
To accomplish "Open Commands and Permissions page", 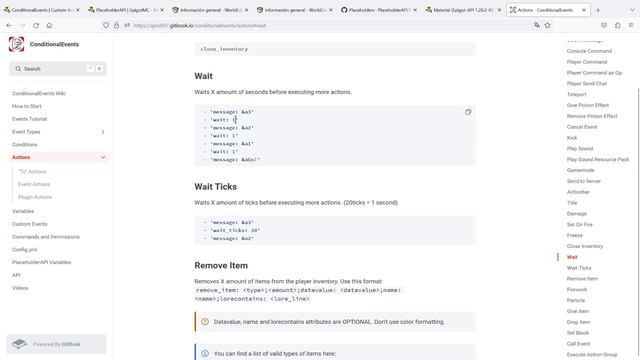I will point(46,237).
